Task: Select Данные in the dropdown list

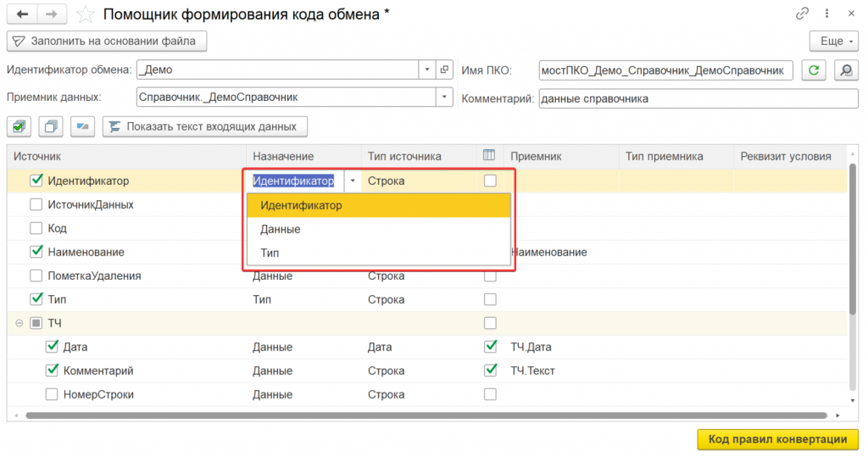Action: pos(281,229)
